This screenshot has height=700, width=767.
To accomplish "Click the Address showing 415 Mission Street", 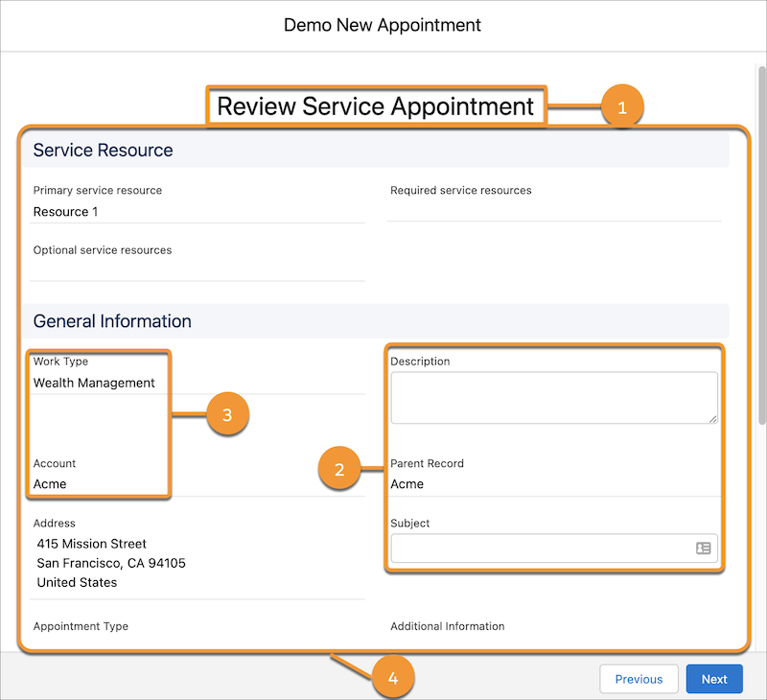I will (91, 544).
